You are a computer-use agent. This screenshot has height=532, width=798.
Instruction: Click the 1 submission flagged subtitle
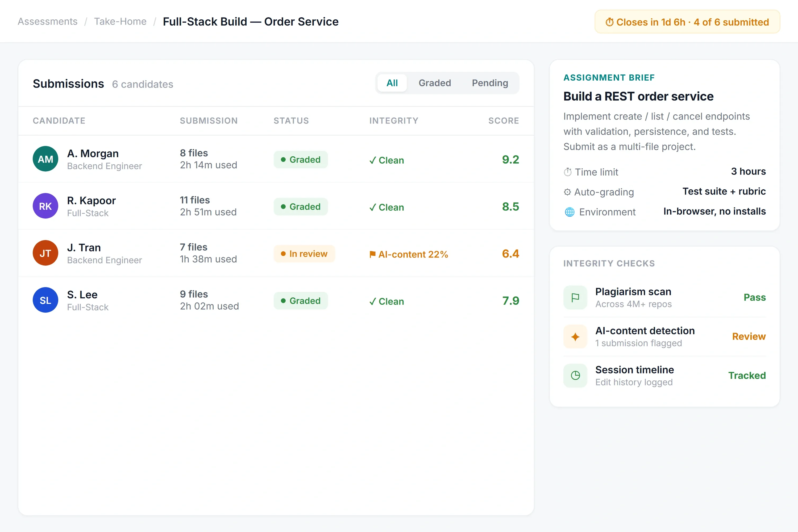pyautogui.click(x=639, y=343)
